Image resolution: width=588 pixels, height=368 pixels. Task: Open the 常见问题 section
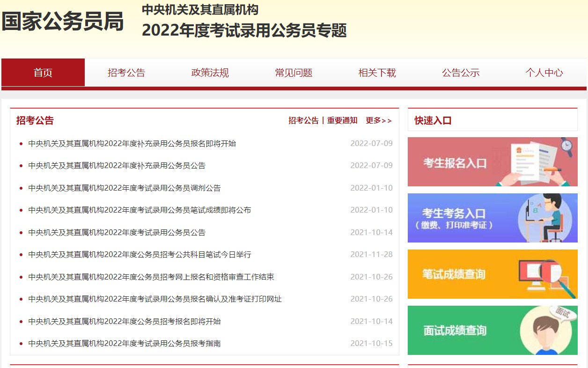[293, 72]
